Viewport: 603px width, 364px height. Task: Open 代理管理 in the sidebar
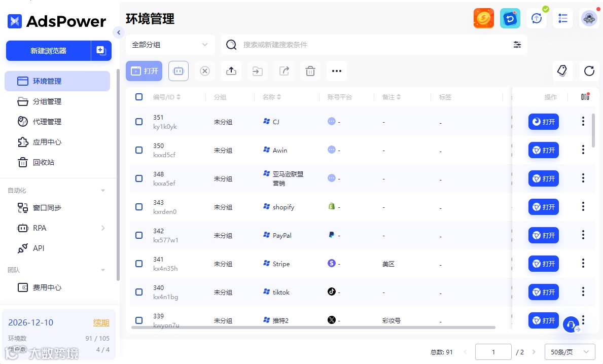(57, 122)
